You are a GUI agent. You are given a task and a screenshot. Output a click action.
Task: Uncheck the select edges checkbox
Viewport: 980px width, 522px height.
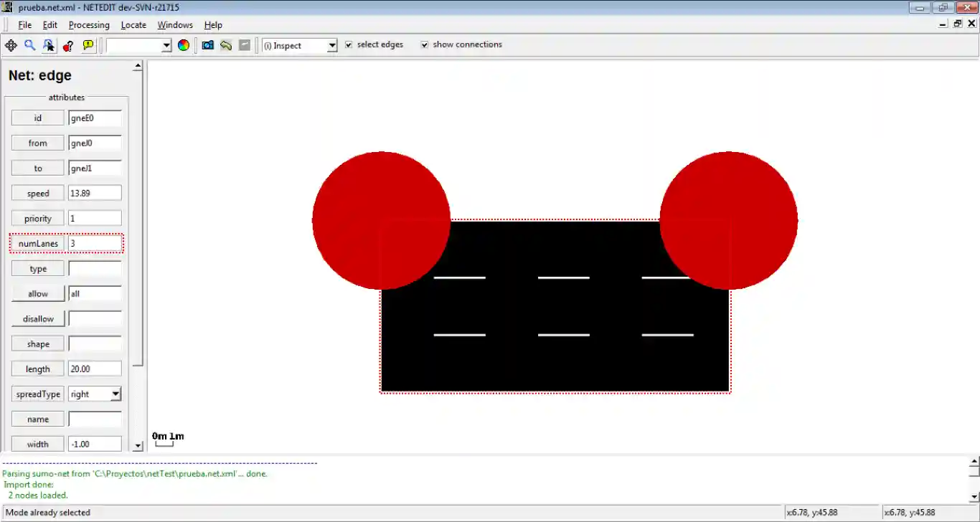349,44
